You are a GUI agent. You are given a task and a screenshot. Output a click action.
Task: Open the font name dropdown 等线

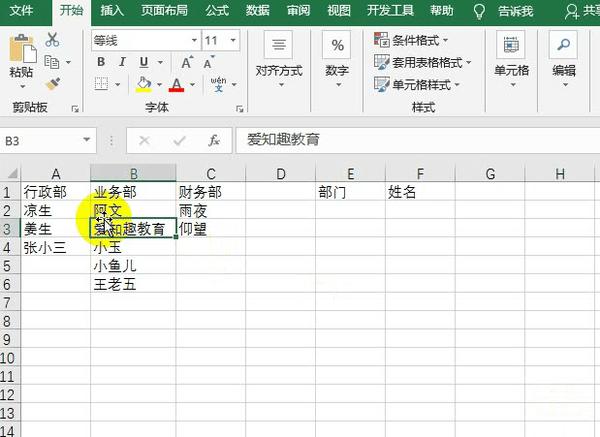pos(194,40)
